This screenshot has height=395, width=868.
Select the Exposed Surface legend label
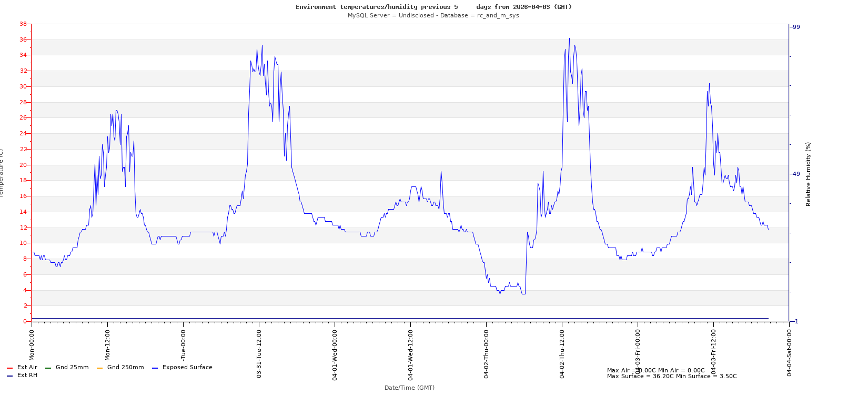pos(187,368)
